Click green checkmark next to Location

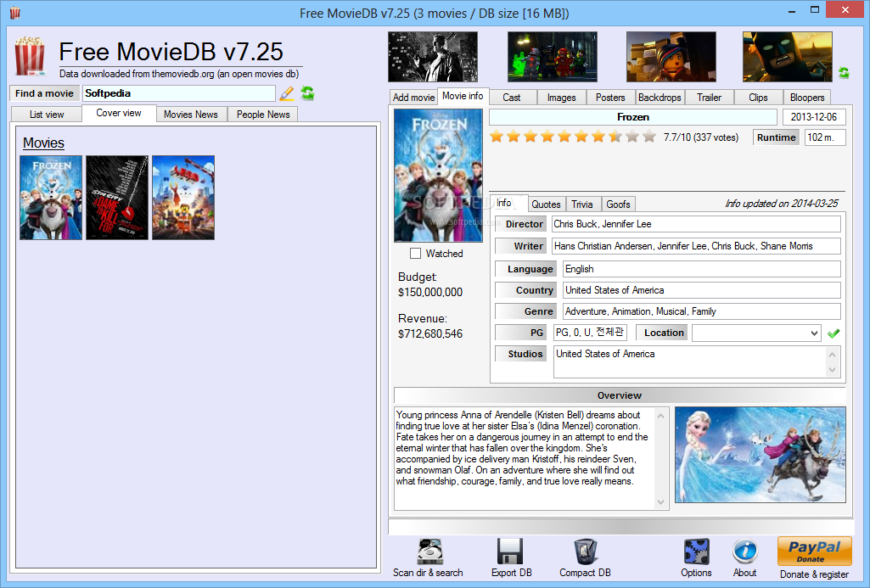tap(834, 333)
